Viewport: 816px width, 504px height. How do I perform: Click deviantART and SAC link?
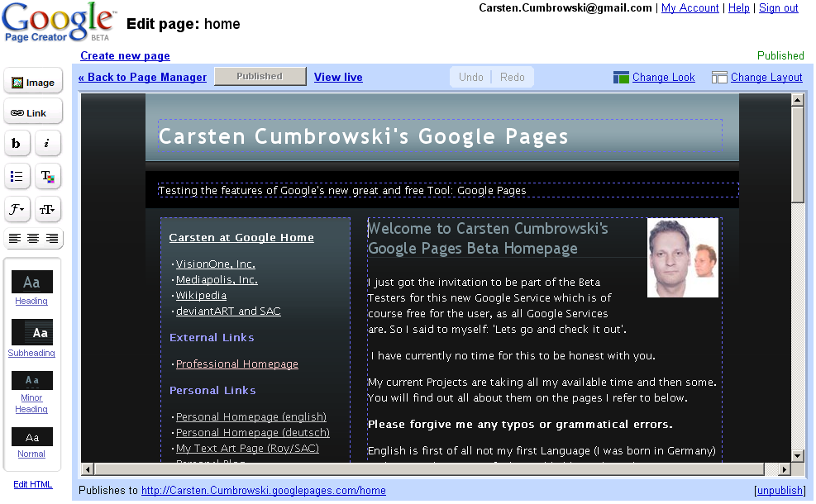click(x=228, y=311)
